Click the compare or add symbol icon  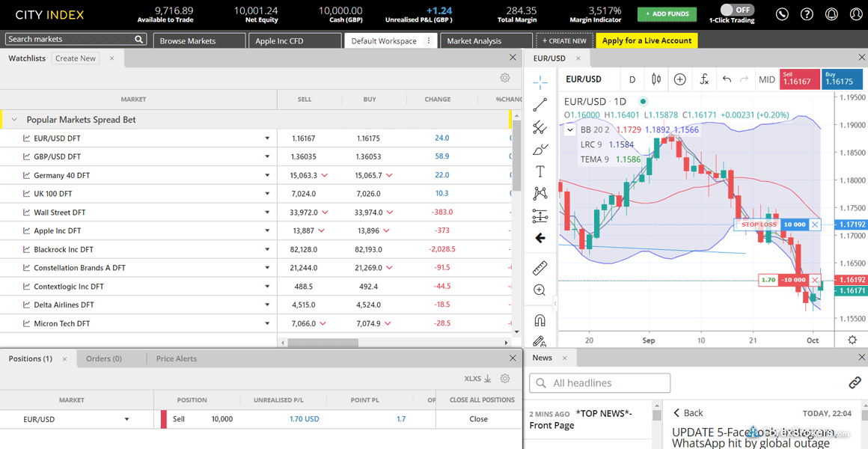pos(679,79)
